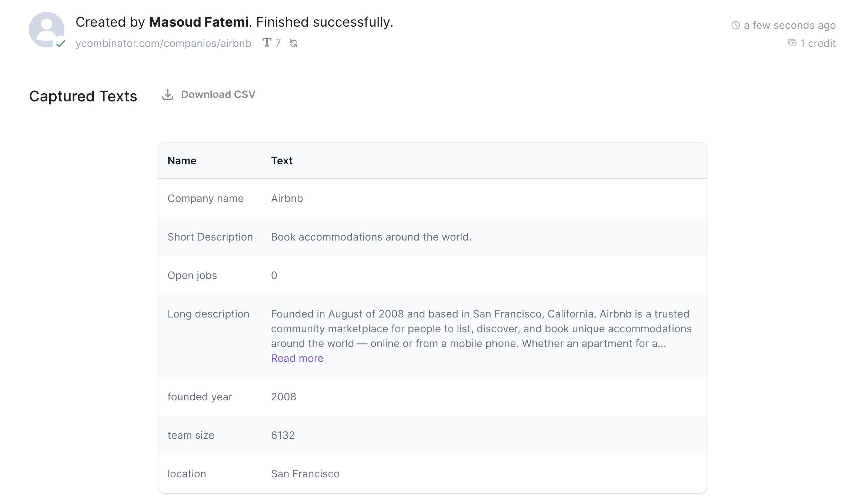Click the Name column header

(182, 161)
